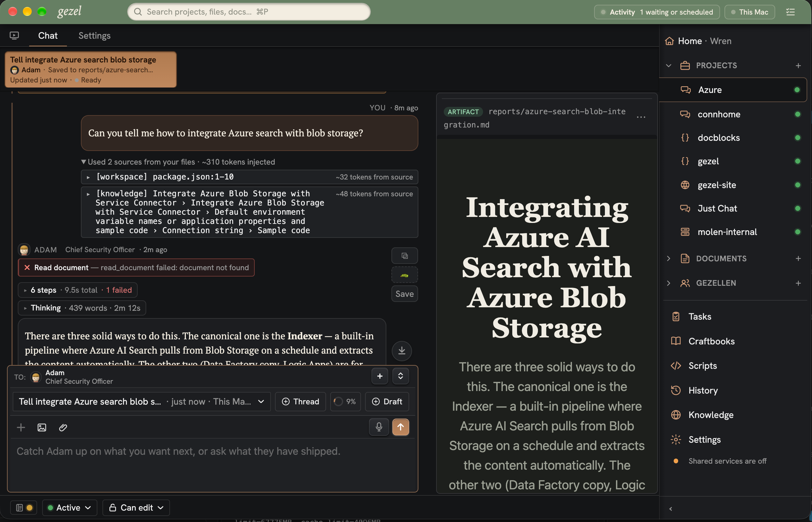Select the Chat tab
Image resolution: width=812 pixels, height=522 pixels.
click(48, 36)
